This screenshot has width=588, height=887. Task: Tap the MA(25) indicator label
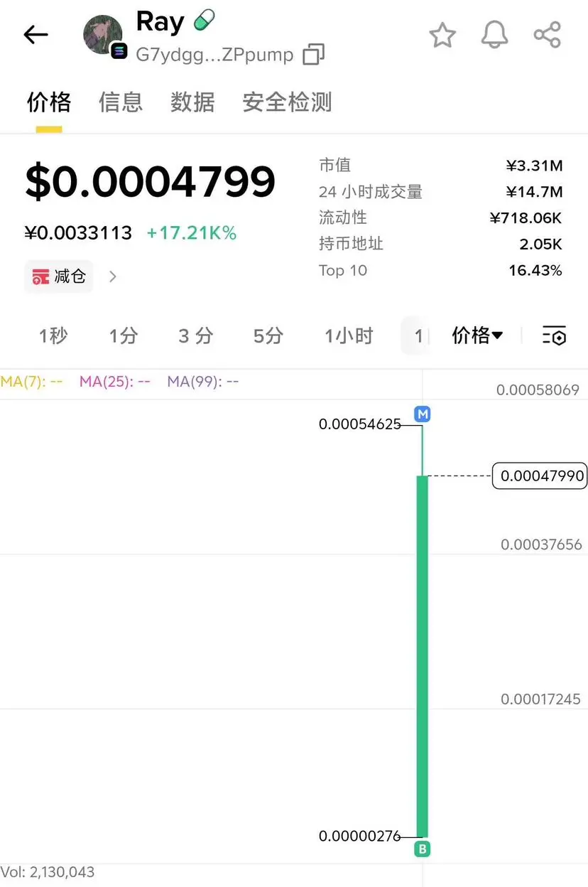115,382
